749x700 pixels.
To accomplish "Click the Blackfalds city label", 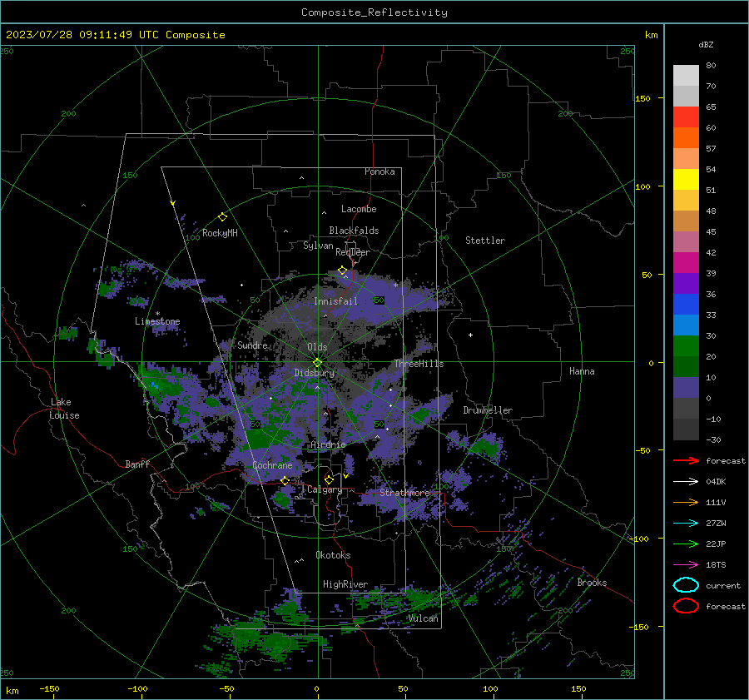I will (x=354, y=231).
